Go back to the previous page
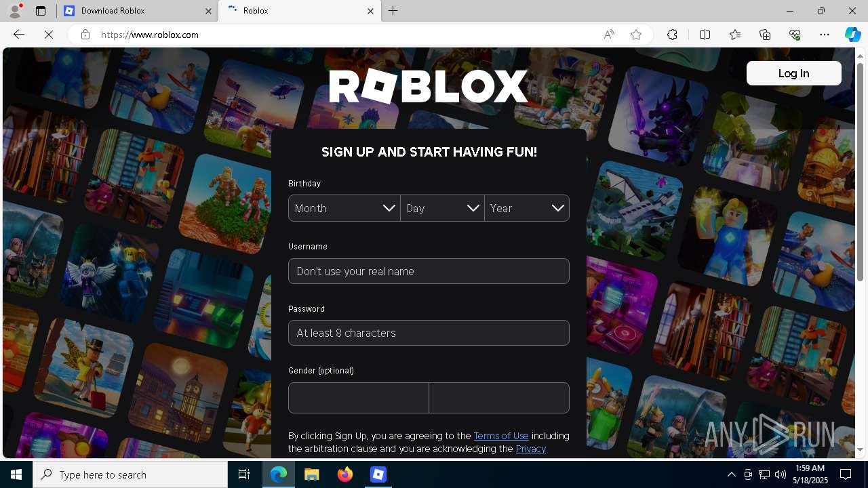Image resolution: width=868 pixels, height=488 pixels. click(x=19, y=35)
